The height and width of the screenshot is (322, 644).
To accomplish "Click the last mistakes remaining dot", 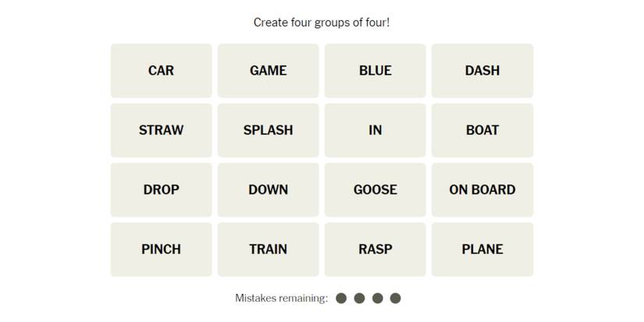I will pyautogui.click(x=395, y=298).
